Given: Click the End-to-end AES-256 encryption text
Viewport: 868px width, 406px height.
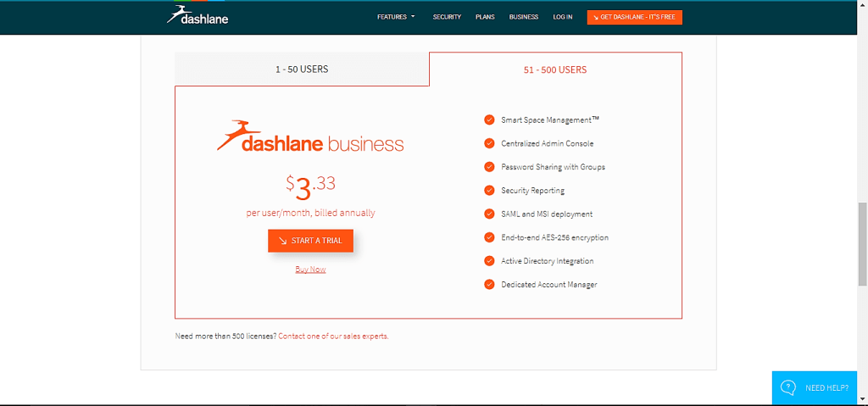Looking at the screenshot, I should pos(554,237).
